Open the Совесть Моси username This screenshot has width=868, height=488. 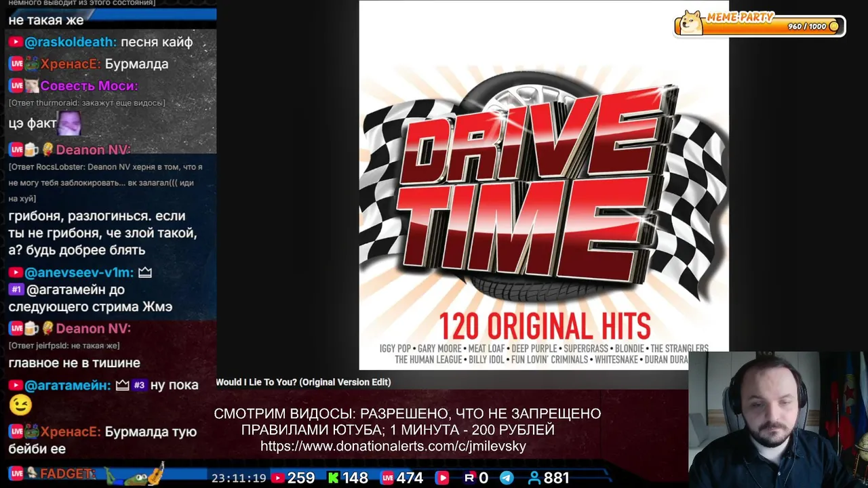89,85
